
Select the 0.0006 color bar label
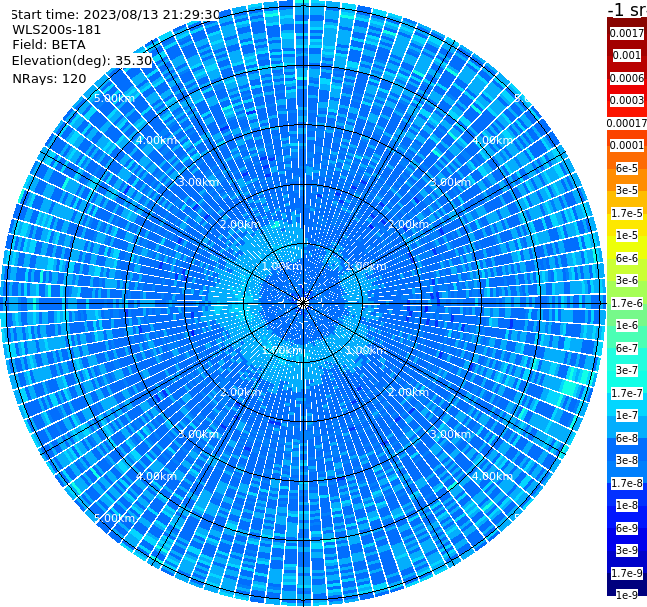pos(627,78)
